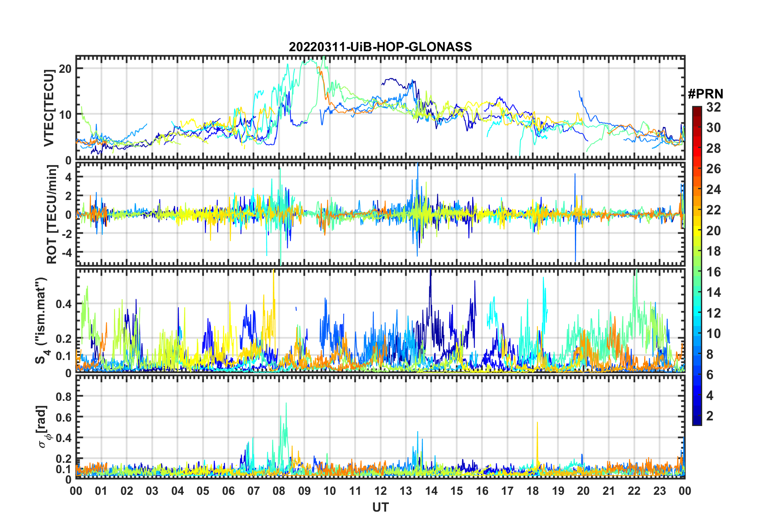Click the 22 label on the PRN colorbar
The width and height of the screenshot is (761, 532).
713,210
